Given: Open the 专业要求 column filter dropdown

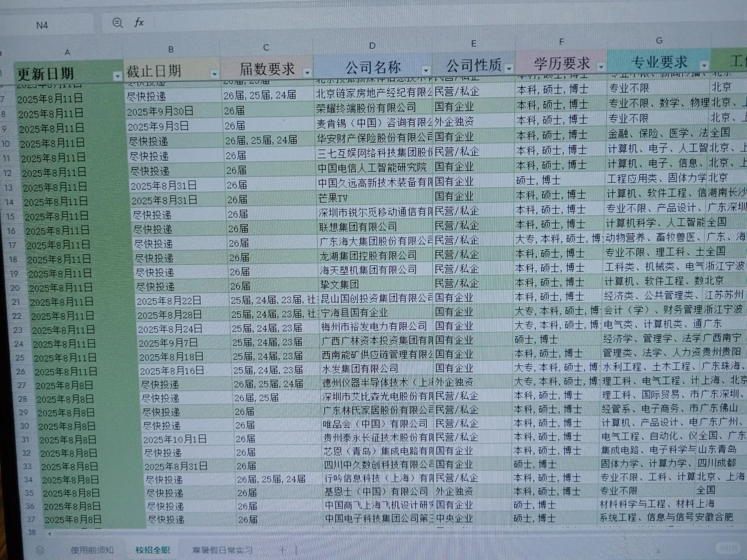Looking at the screenshot, I should click(704, 65).
